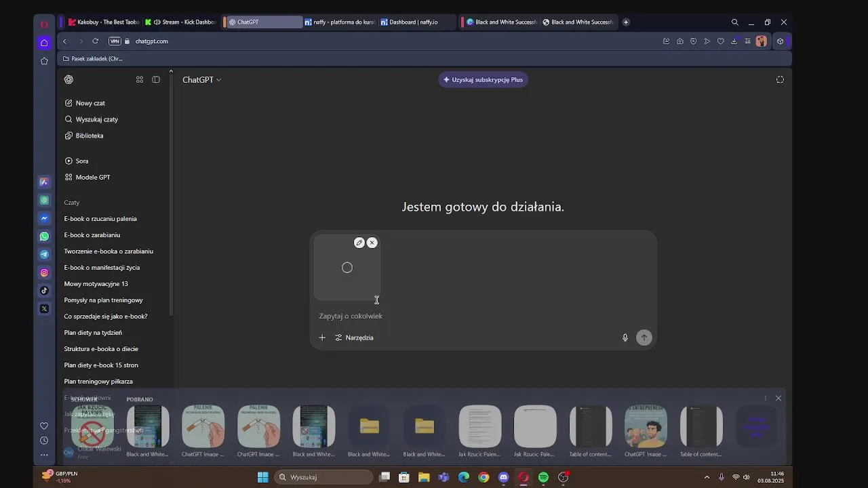This screenshot has height=488, width=868.
Task: Open a new browser tab with plus
Action: (626, 22)
